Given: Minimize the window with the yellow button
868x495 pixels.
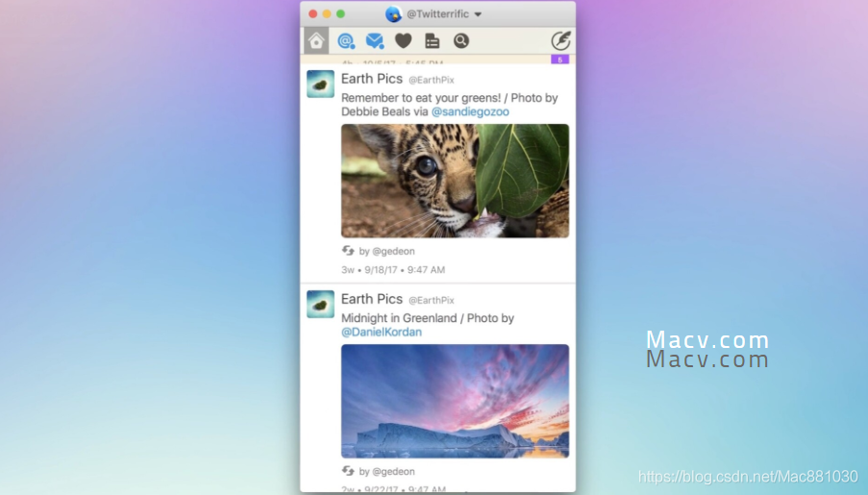Looking at the screenshot, I should pos(327,13).
